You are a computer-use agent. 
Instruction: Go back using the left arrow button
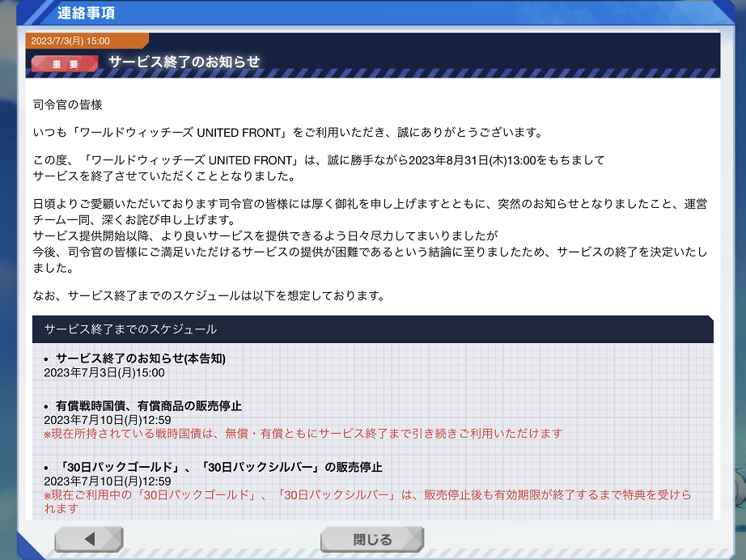coord(89,539)
